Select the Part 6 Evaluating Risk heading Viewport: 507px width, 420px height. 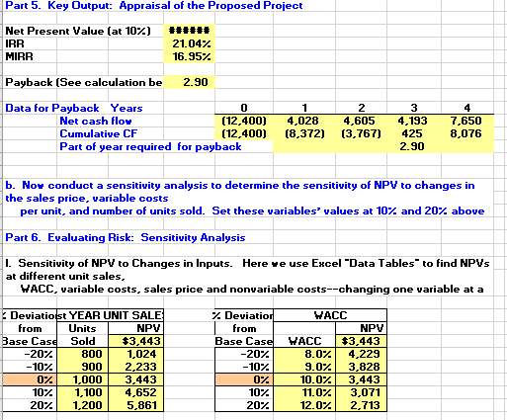pyautogui.click(x=126, y=237)
